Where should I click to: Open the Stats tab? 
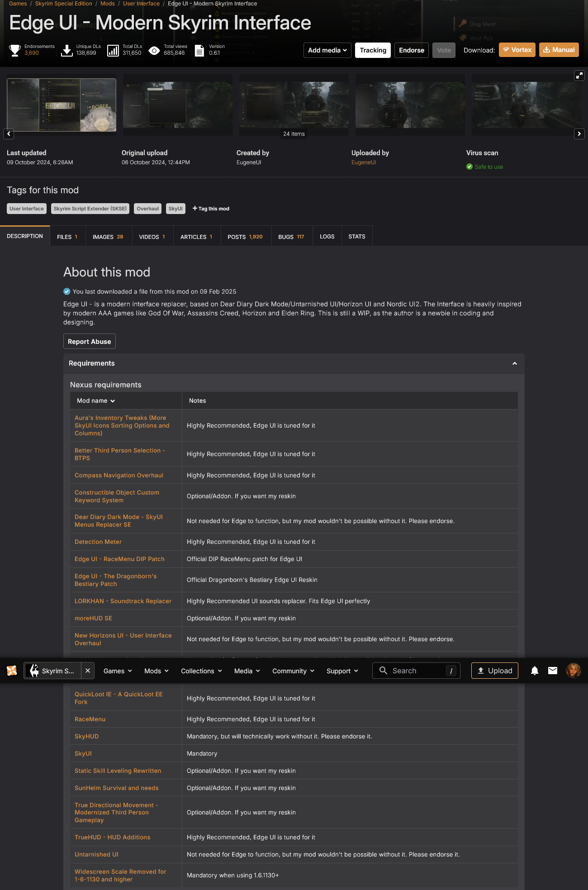(357, 237)
